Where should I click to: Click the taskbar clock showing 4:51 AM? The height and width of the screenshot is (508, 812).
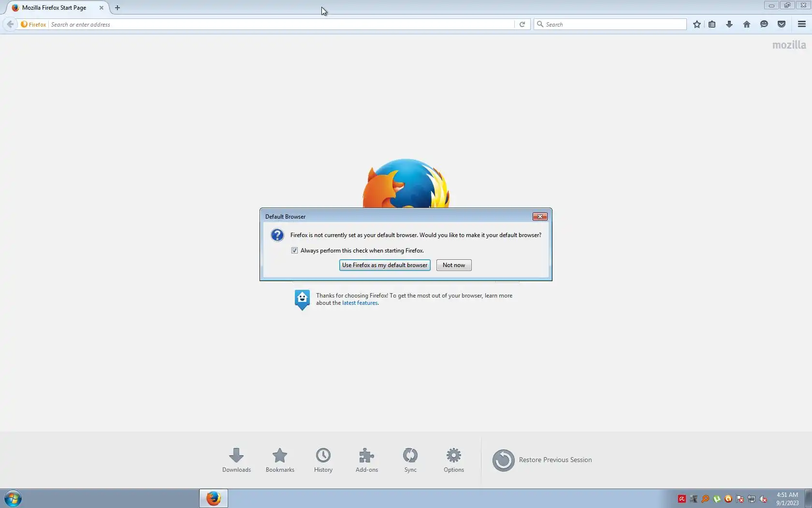tap(787, 499)
